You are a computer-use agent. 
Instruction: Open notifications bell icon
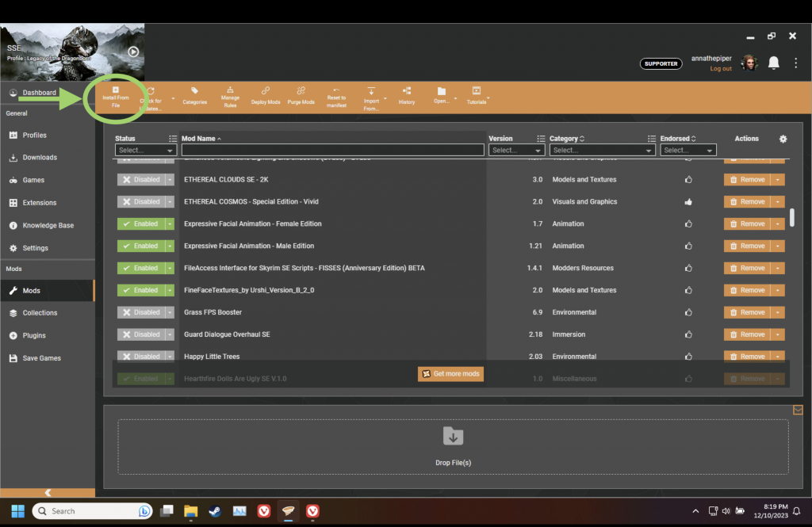[773, 63]
